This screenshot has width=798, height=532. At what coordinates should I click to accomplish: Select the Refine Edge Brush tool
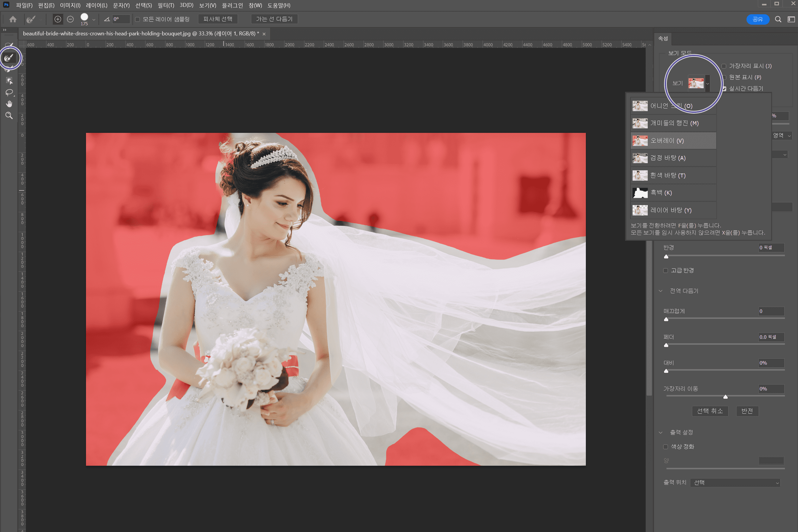click(x=9, y=58)
